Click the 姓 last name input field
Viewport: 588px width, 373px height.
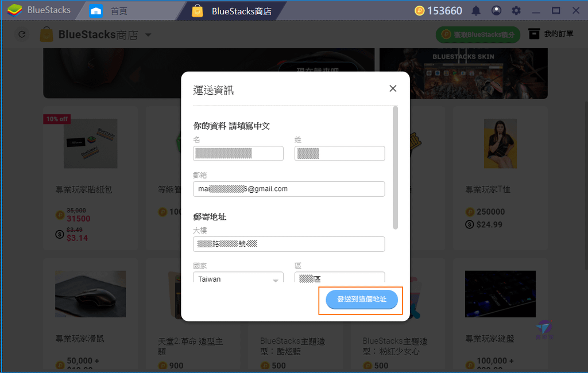click(340, 153)
